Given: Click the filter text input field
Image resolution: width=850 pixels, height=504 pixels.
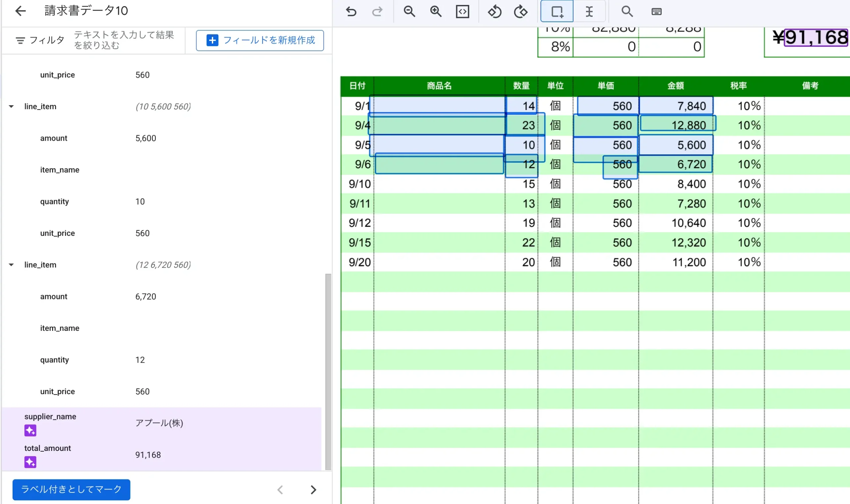Looking at the screenshot, I should point(124,40).
